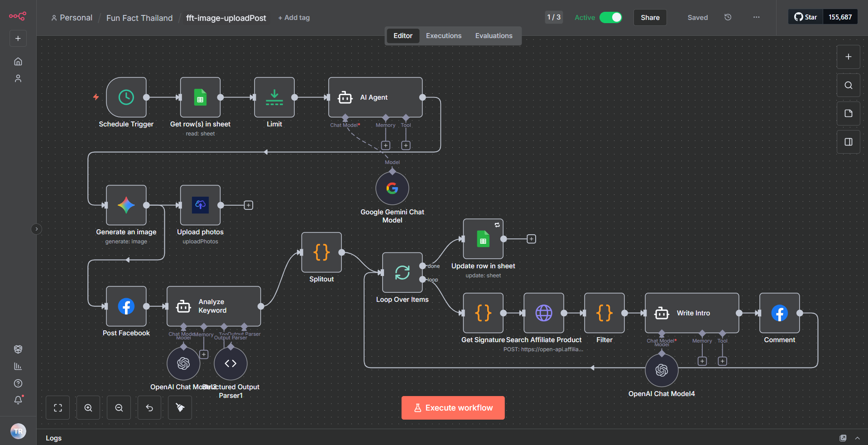Toggle the Active workflow switch

pyautogui.click(x=610, y=17)
